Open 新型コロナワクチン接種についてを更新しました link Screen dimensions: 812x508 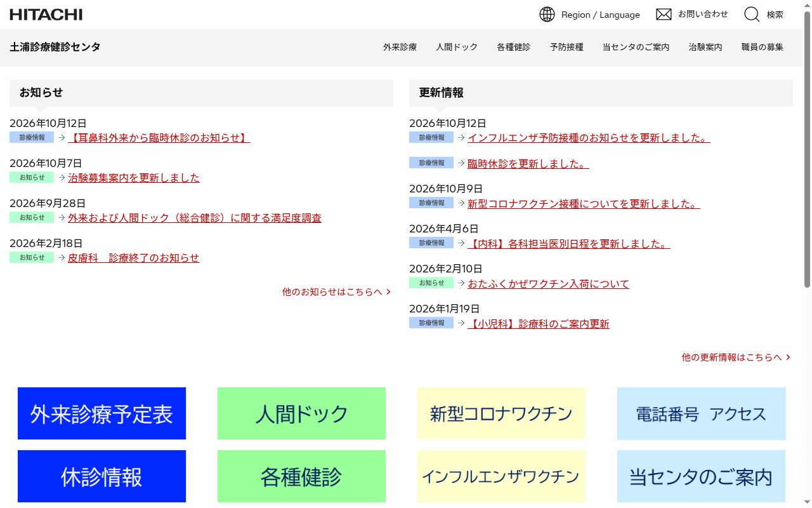pyautogui.click(x=584, y=204)
